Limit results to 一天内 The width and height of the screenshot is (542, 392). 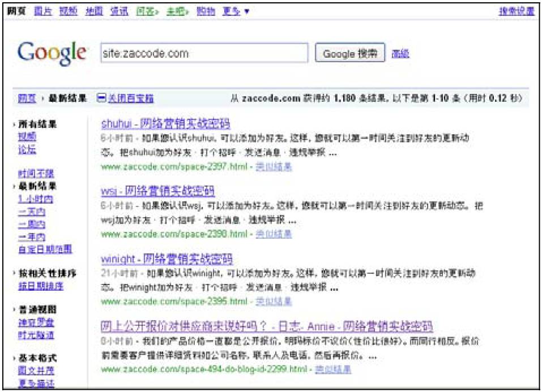[32, 212]
